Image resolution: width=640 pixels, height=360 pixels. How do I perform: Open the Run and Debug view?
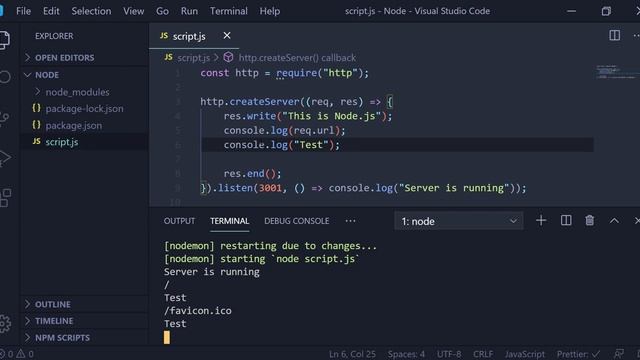(4, 158)
